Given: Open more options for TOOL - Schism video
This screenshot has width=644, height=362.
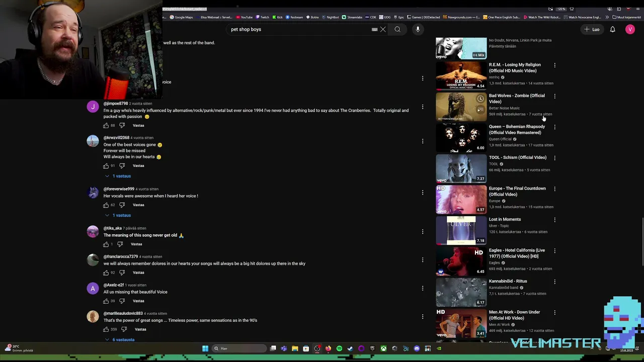Looking at the screenshot, I should [x=554, y=158].
